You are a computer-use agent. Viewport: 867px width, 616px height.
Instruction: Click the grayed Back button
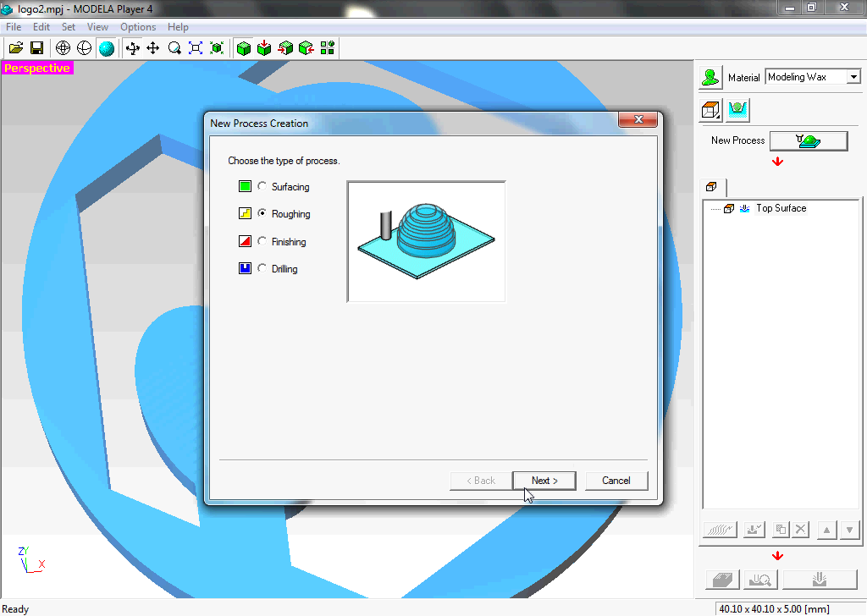click(x=481, y=481)
